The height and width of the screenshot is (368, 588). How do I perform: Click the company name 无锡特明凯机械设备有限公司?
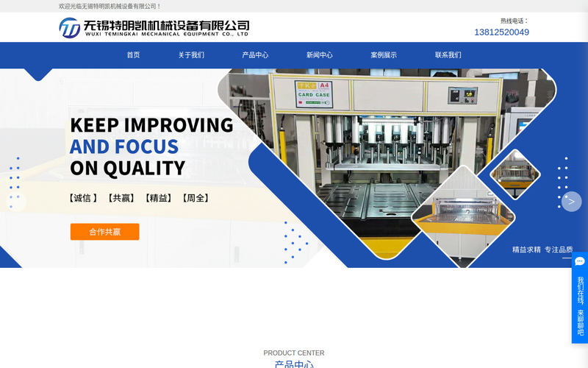(166, 26)
